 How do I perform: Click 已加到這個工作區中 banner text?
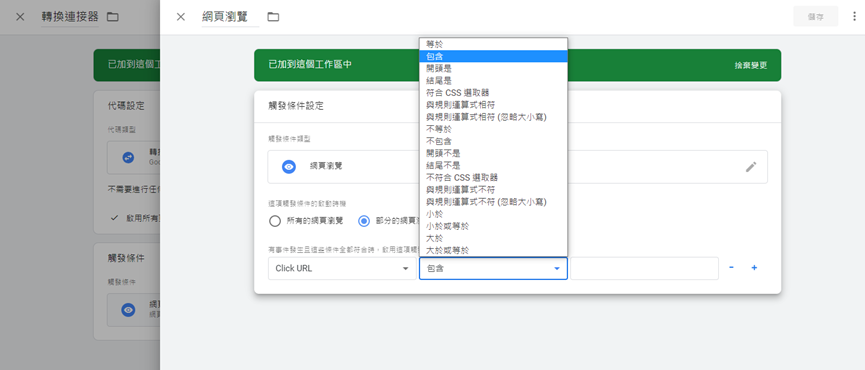tap(310, 65)
